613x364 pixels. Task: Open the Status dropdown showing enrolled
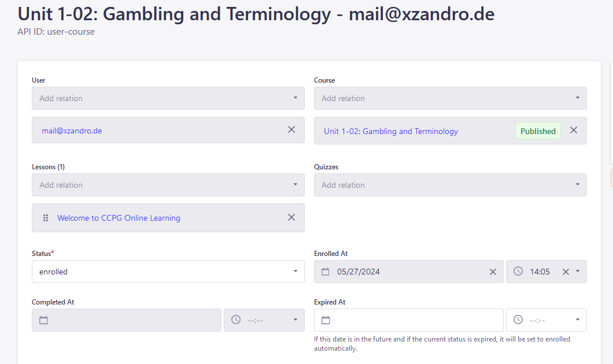(x=168, y=272)
